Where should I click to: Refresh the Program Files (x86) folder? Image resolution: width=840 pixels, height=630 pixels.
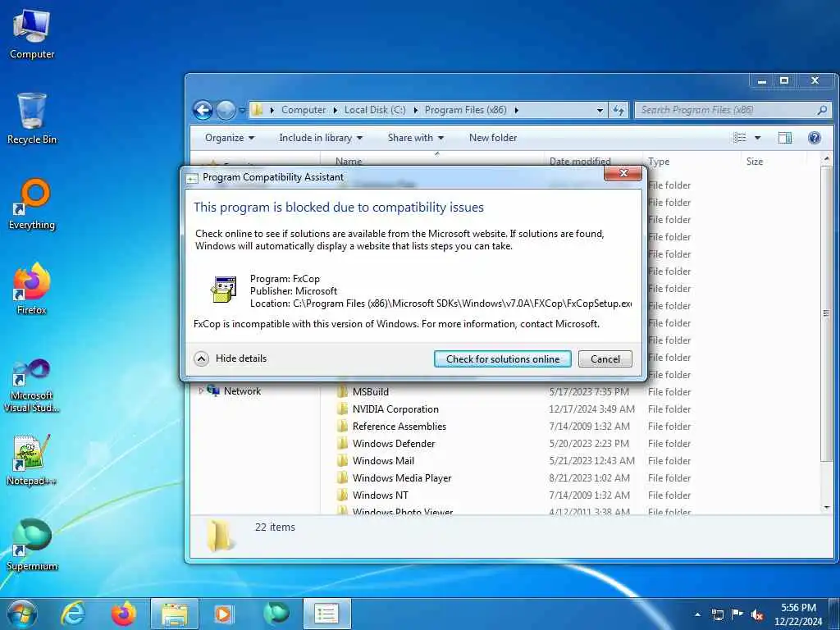[619, 111]
